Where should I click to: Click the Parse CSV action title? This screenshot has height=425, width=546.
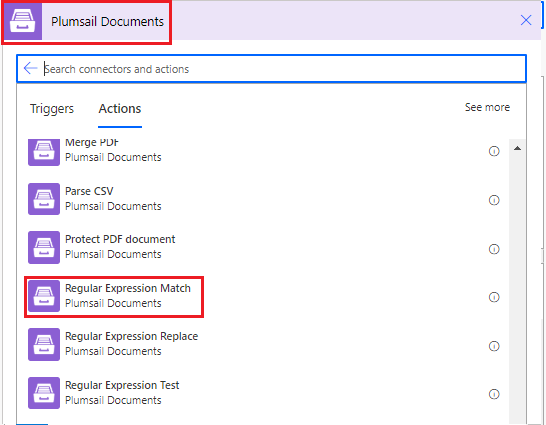point(89,191)
